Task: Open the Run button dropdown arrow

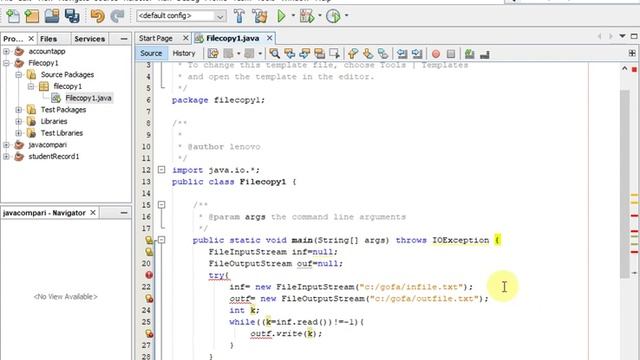Action: 293,16
